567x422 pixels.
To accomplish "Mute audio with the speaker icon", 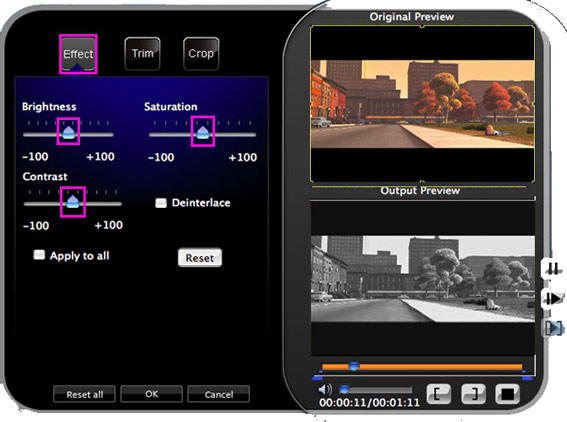I will 325,390.
